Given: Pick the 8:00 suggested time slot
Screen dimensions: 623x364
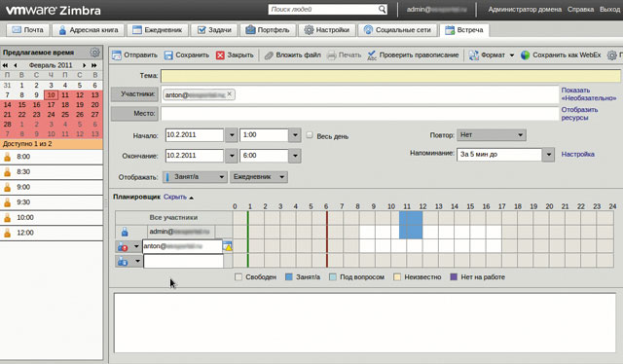Looking at the screenshot, I should (x=52, y=157).
